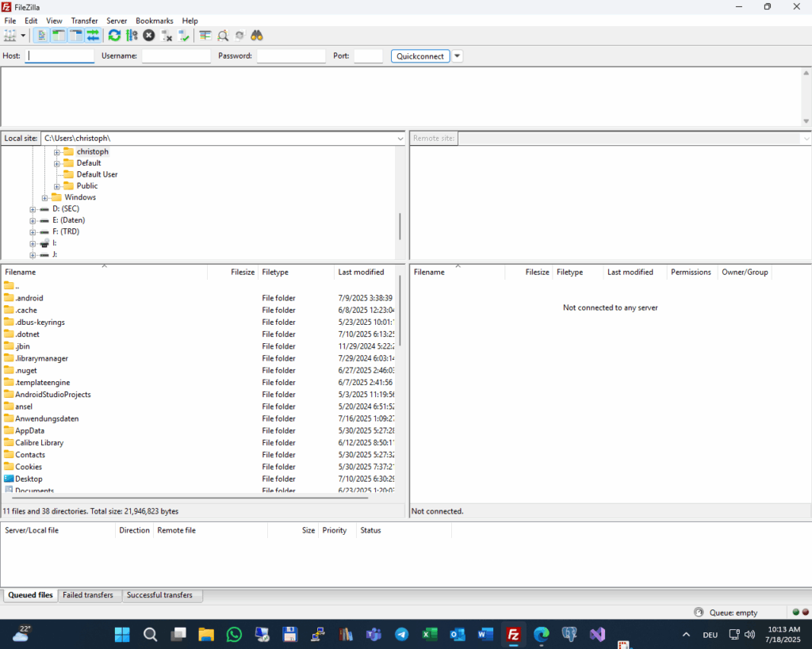Open the Server menu
Viewport: 812px width, 649px height.
[117, 21]
